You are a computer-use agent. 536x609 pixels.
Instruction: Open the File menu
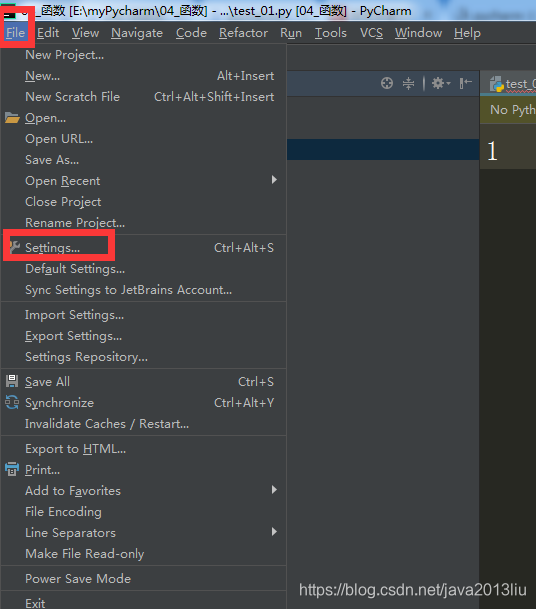pyautogui.click(x=15, y=33)
